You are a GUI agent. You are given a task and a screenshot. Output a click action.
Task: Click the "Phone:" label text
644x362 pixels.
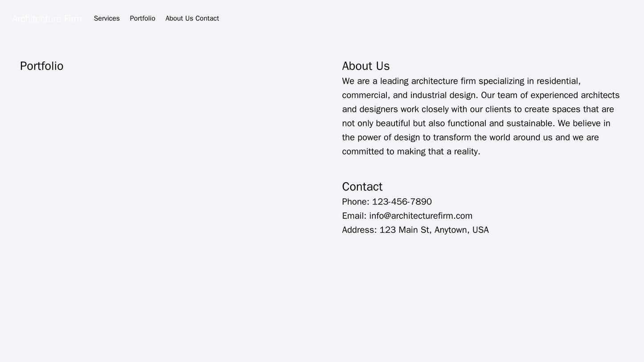(355, 202)
